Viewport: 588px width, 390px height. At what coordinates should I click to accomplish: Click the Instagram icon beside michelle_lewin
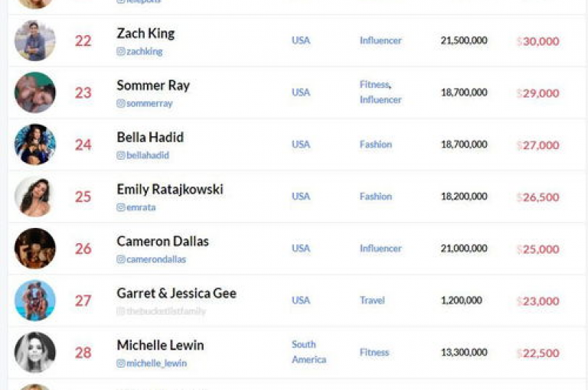pyautogui.click(x=121, y=363)
